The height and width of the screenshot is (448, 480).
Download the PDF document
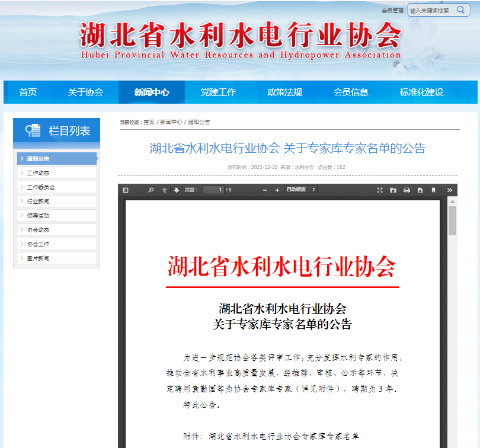pyautogui.click(x=421, y=190)
